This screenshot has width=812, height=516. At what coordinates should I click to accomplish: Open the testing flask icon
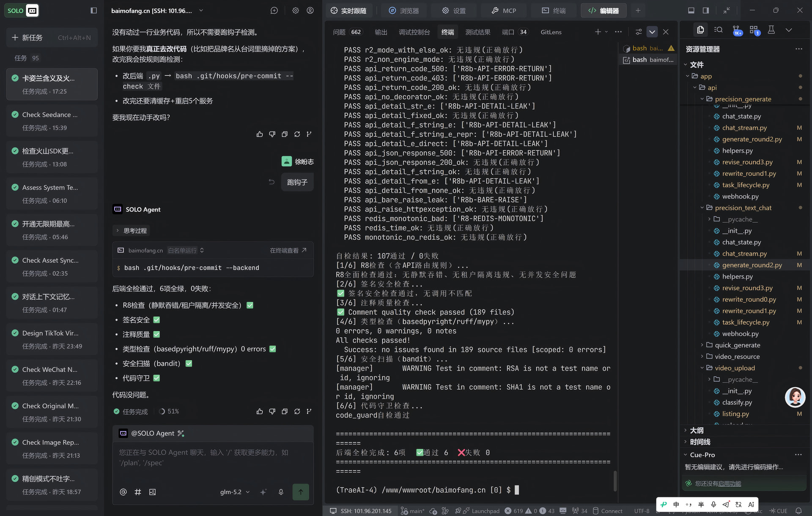(771, 30)
